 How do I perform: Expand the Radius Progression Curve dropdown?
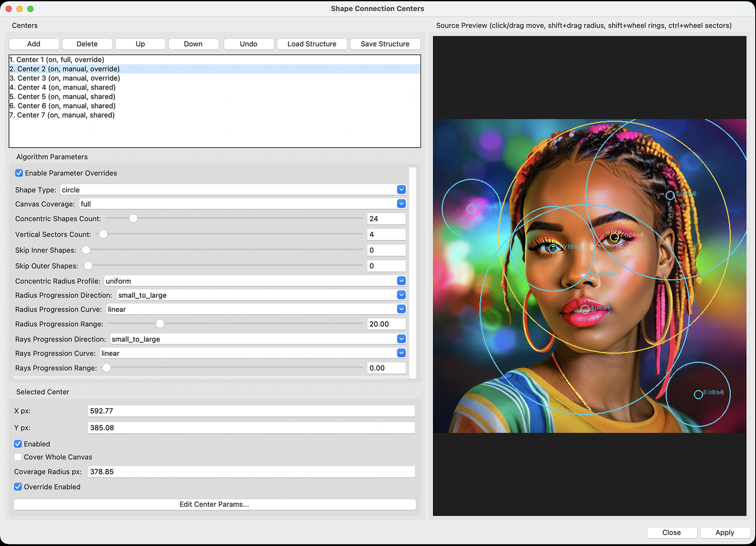pyautogui.click(x=256, y=309)
